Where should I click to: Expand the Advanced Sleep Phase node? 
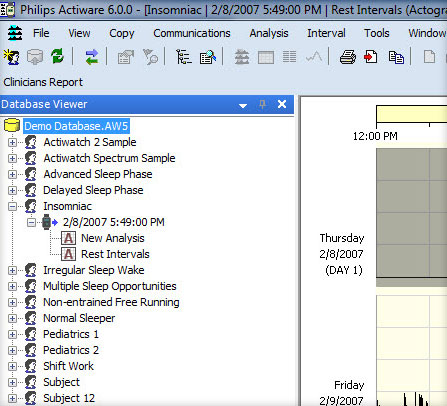(x=12, y=174)
